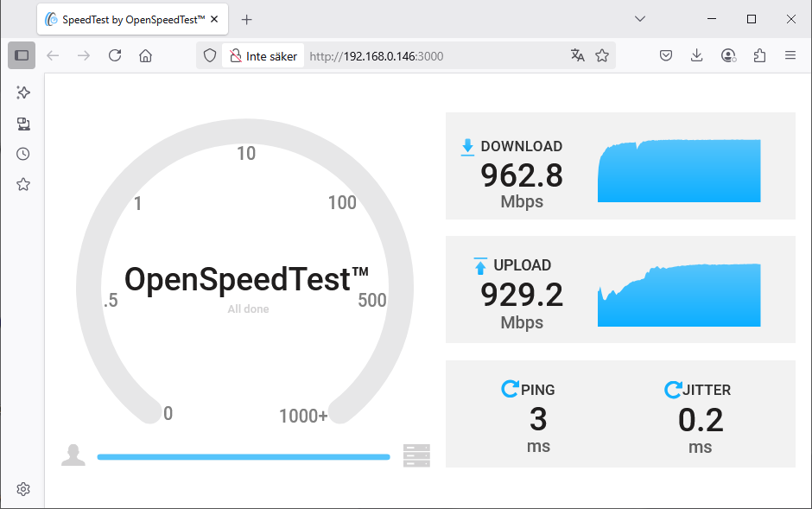Open the Firefox account menu

click(728, 55)
